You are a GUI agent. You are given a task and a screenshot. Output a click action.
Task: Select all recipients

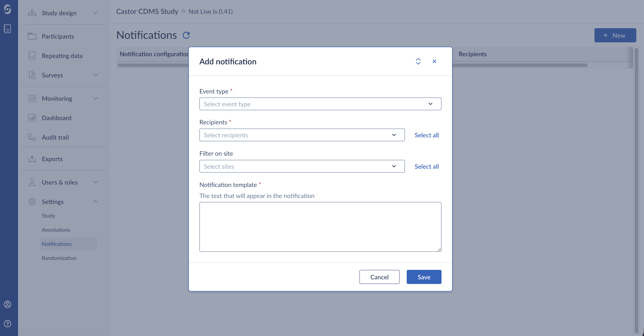point(427,135)
